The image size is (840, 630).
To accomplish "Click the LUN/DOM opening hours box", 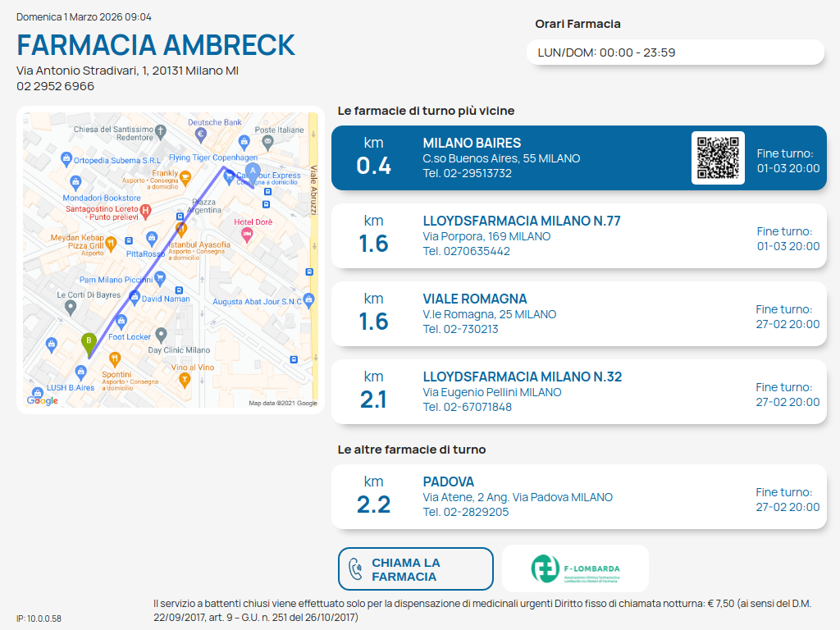I will click(674, 52).
